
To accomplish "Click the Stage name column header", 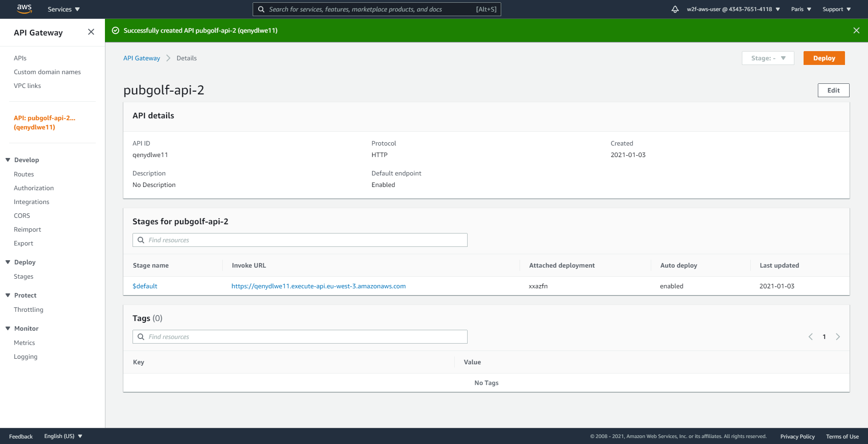I will click(151, 265).
